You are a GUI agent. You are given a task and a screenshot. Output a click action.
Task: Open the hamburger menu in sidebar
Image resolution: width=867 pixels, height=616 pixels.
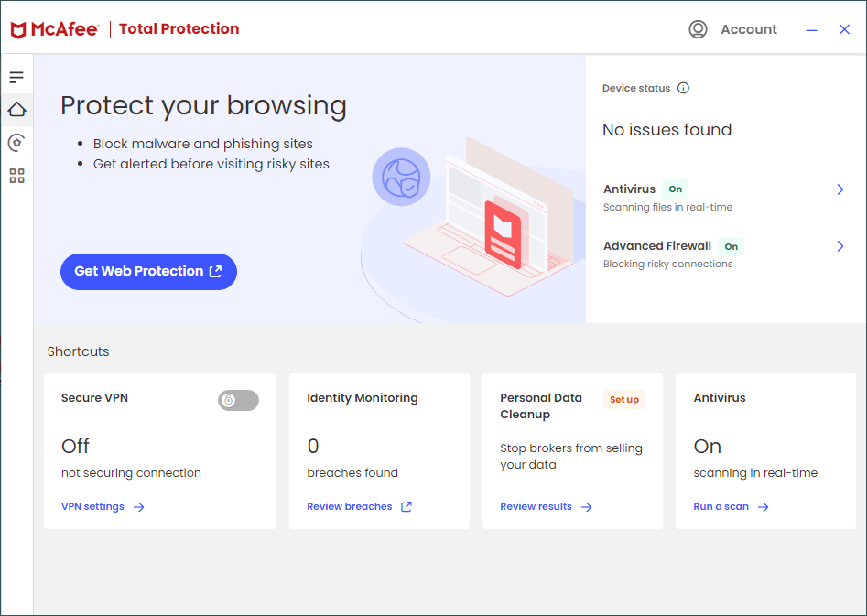(x=16, y=78)
